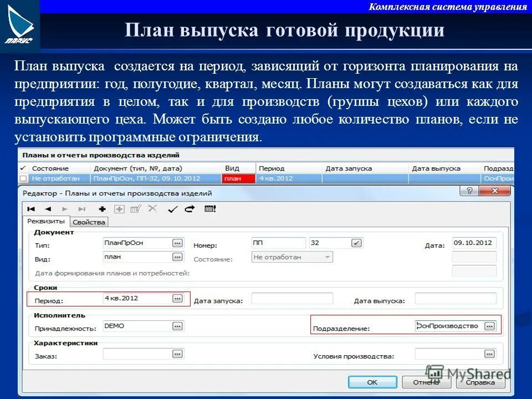Click the checkmark column header checkbox
The image size is (532, 399).
point(24,168)
